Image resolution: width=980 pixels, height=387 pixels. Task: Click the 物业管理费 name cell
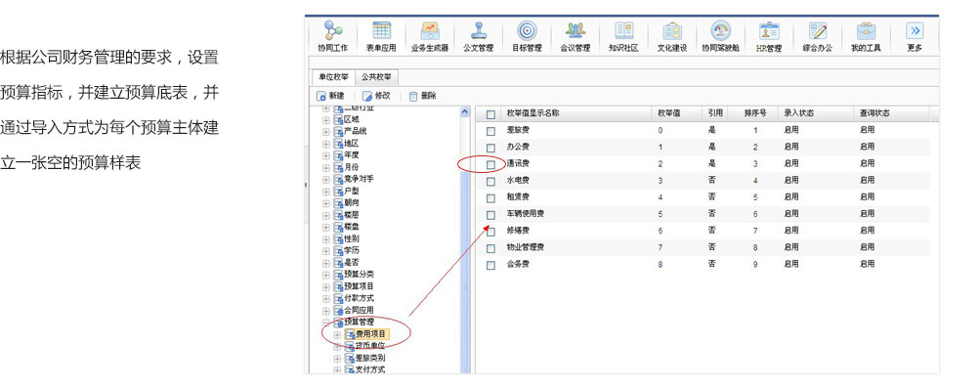click(x=525, y=247)
